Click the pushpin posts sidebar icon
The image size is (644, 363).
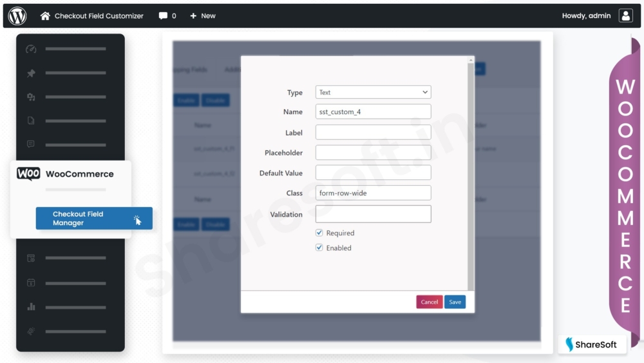[x=31, y=73]
